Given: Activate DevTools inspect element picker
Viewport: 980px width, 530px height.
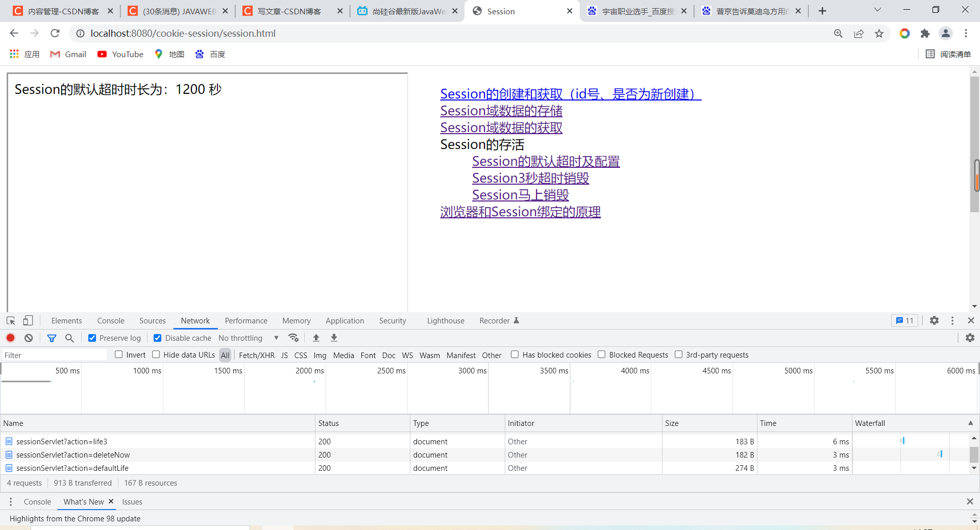Looking at the screenshot, I should coord(11,320).
